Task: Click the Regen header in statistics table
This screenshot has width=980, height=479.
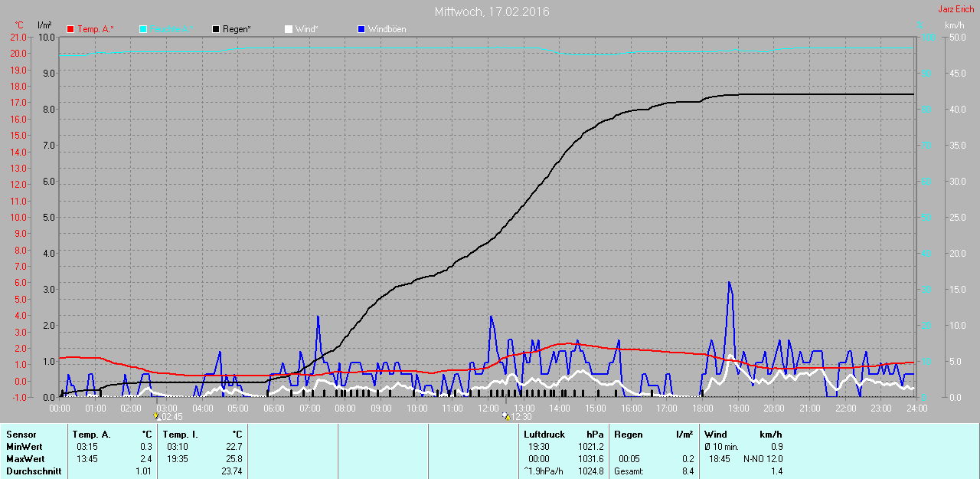Action: [628, 435]
